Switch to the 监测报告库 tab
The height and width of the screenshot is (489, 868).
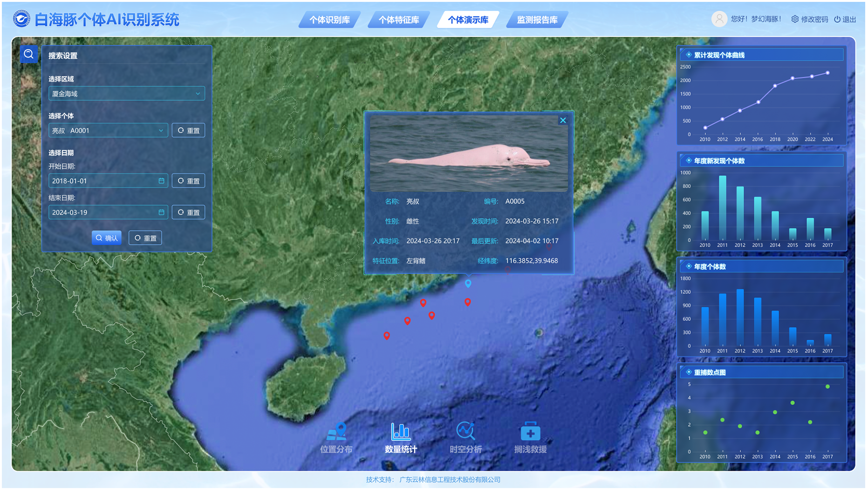coord(537,20)
